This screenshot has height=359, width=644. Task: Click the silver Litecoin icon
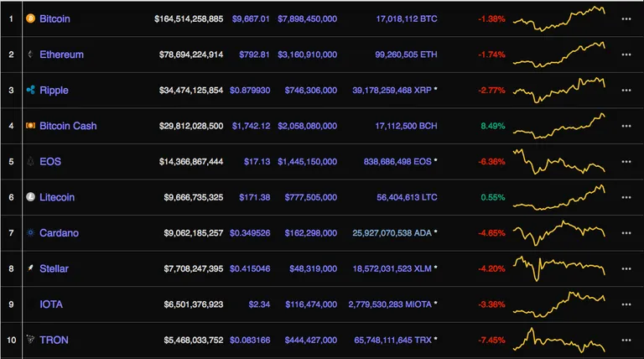click(30, 197)
